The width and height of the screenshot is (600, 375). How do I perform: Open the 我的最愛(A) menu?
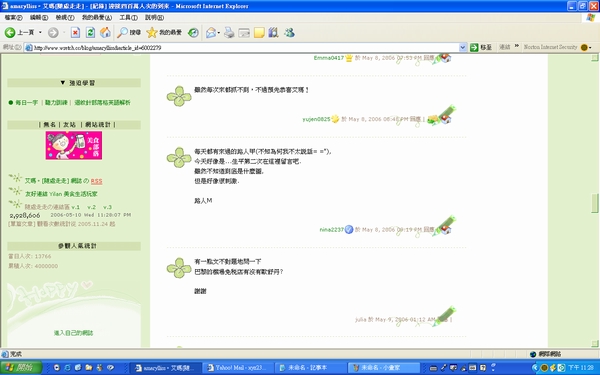pyautogui.click(x=97, y=18)
